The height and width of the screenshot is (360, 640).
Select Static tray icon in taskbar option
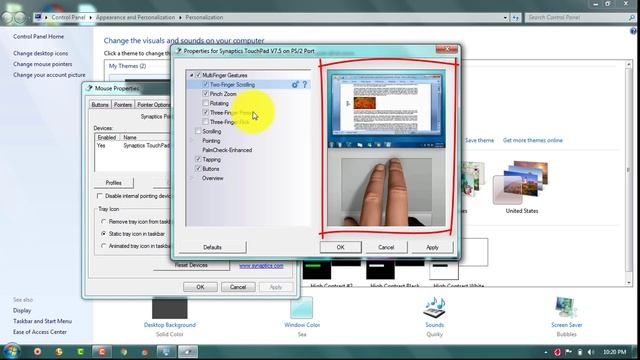point(104,234)
